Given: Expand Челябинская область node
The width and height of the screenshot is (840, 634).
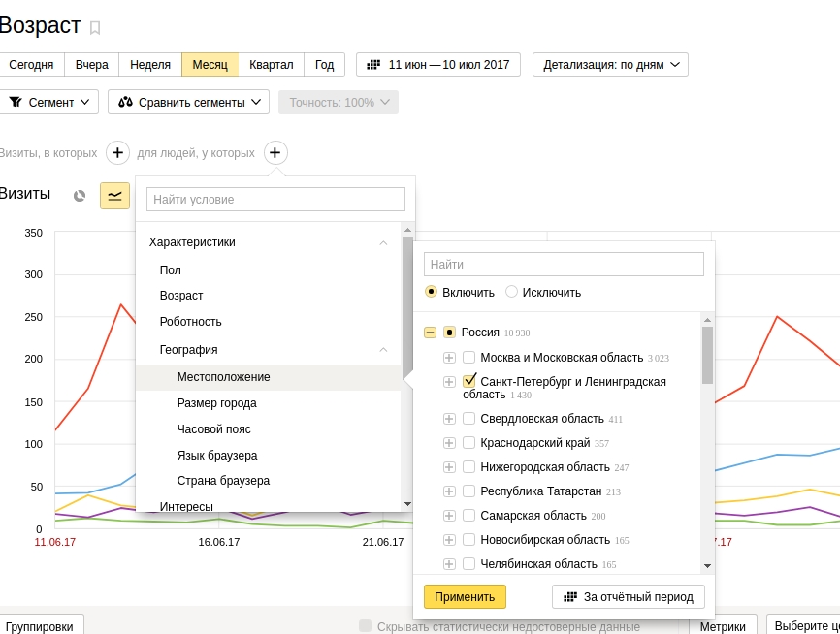Looking at the screenshot, I should tap(449, 564).
